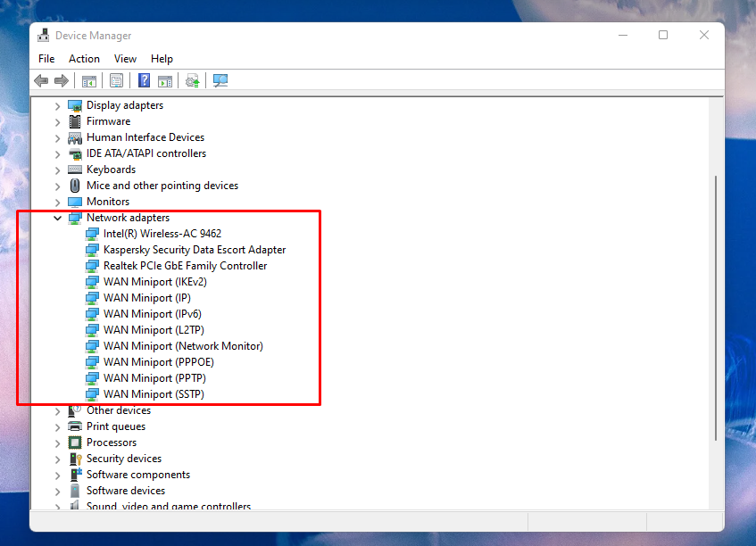This screenshot has height=546, width=756.
Task: Open the View menu
Action: pyautogui.click(x=125, y=59)
